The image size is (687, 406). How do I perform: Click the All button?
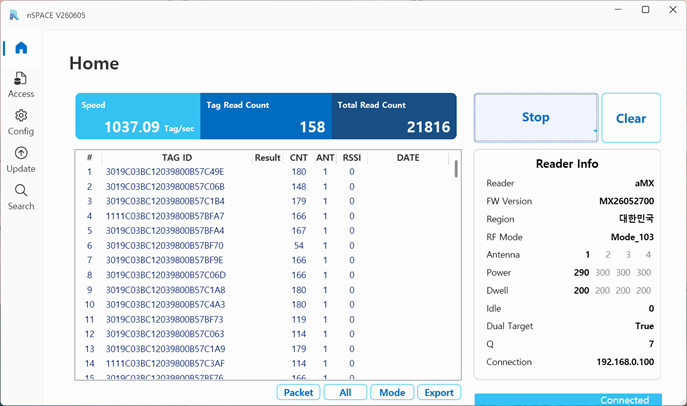tap(345, 392)
